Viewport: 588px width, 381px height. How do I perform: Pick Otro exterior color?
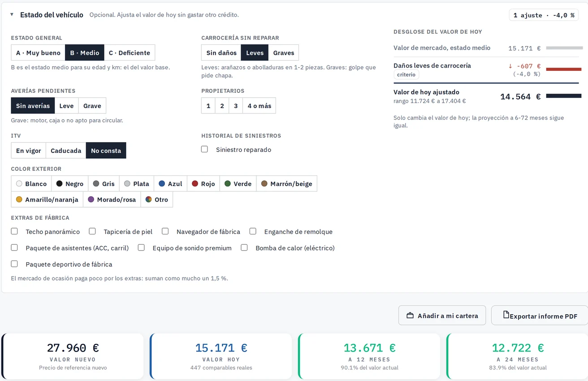pos(157,199)
